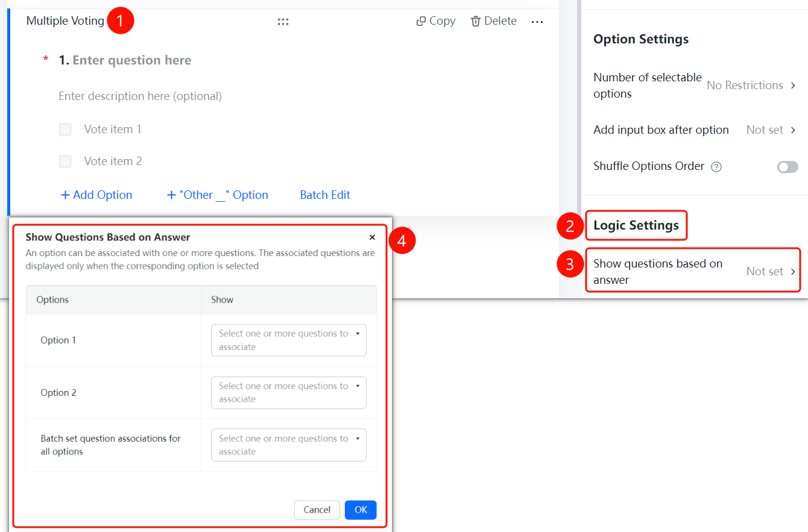Click the Delete trash icon
This screenshot has width=808, height=532.
pos(476,21)
